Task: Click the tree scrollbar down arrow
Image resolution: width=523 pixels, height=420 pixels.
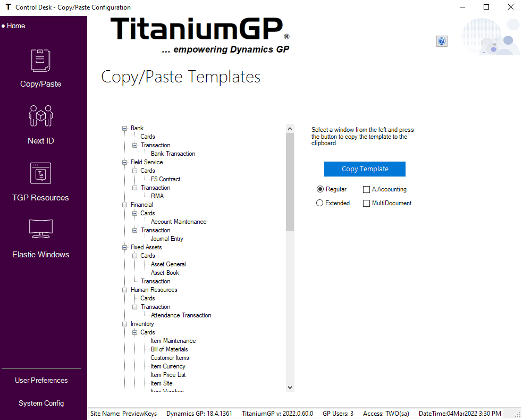Action: click(x=290, y=388)
